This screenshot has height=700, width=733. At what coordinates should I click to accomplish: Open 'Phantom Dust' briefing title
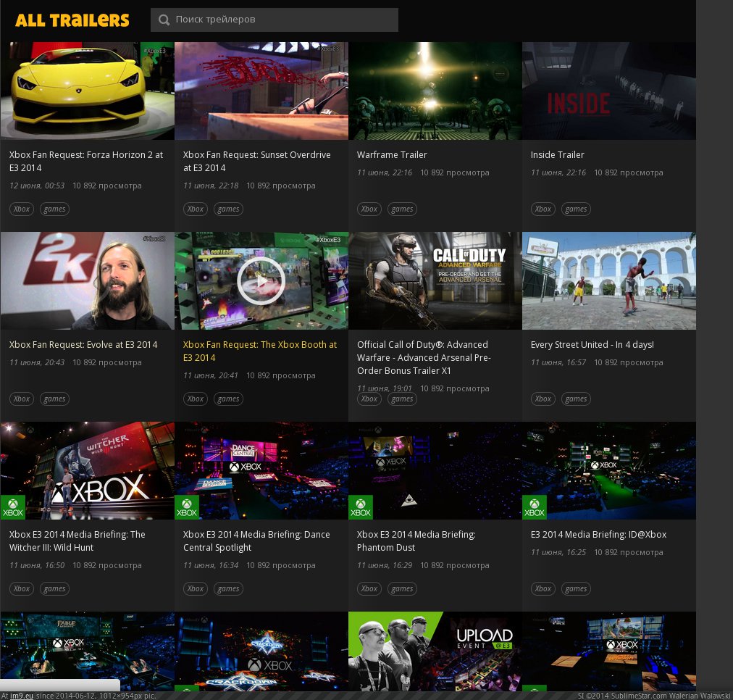point(416,541)
